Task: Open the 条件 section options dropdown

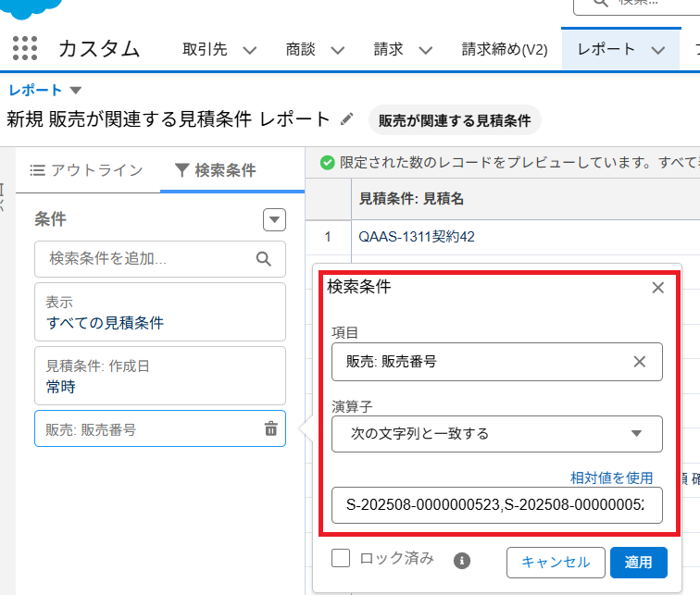Action: pos(274,219)
